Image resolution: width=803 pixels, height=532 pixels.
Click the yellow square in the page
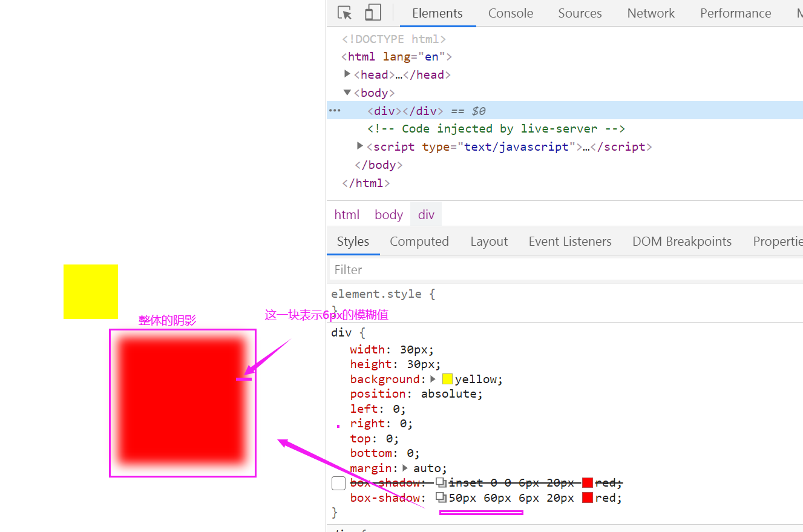91,292
